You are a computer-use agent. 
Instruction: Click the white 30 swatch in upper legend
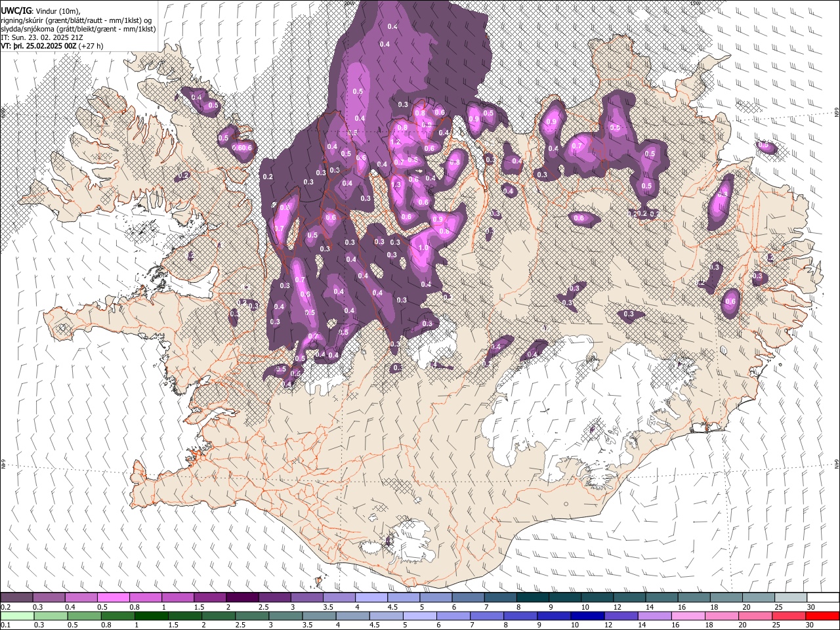click(x=822, y=597)
